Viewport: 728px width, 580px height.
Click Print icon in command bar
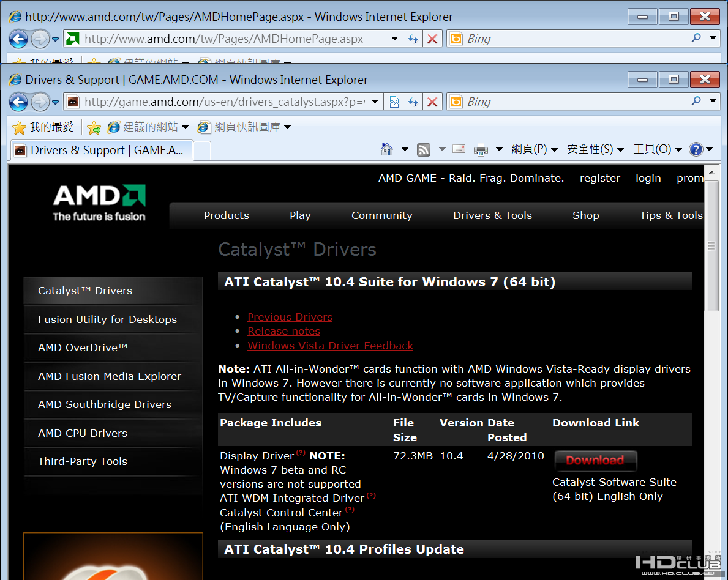click(x=481, y=149)
